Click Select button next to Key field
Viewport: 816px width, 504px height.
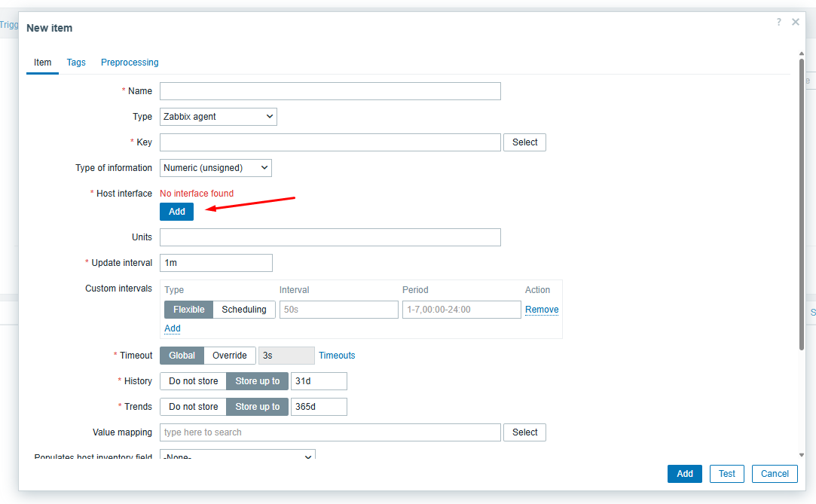(x=524, y=142)
